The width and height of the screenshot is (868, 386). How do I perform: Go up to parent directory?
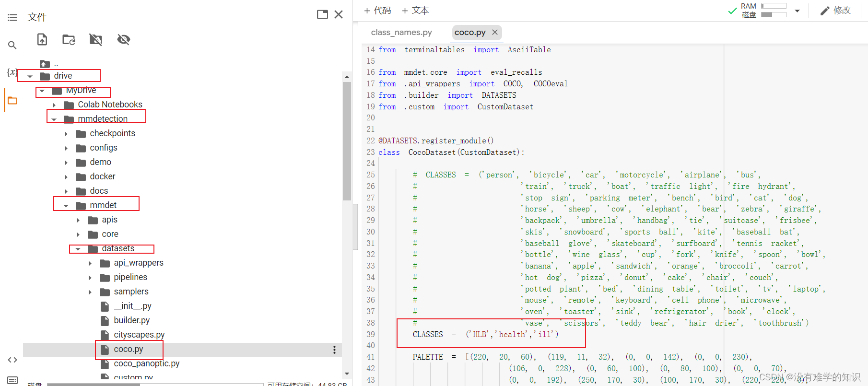coord(45,64)
